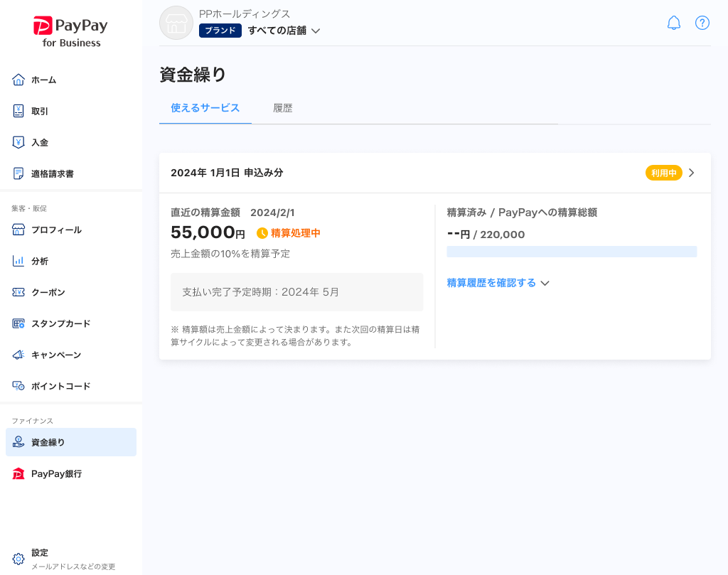Click 支払い完了予定時期：2024年 5月 box
Screen dimensions: 728x575
tap(296, 292)
